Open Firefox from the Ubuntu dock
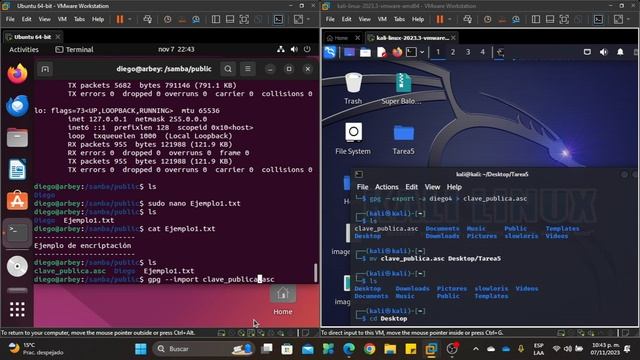Viewport: 640px width, 360px height. 17,74
